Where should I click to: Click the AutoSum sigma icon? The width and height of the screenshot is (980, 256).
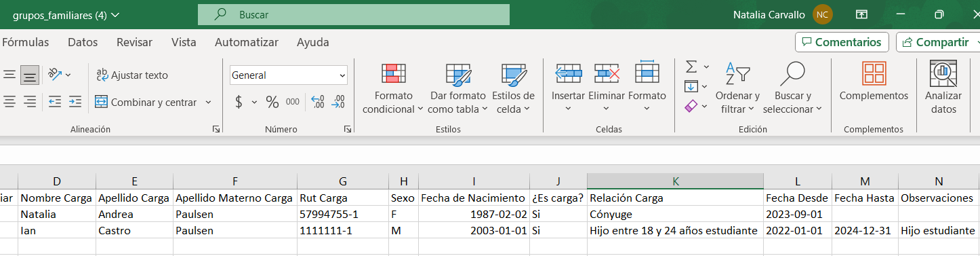pos(691,67)
